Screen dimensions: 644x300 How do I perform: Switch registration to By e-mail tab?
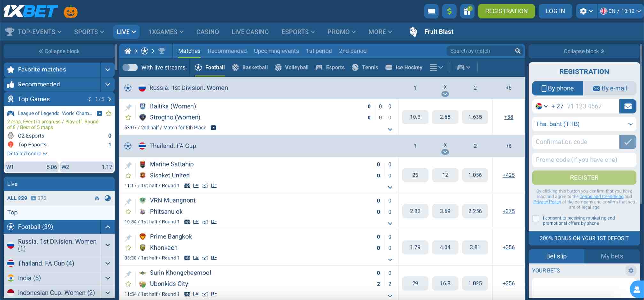coord(610,88)
